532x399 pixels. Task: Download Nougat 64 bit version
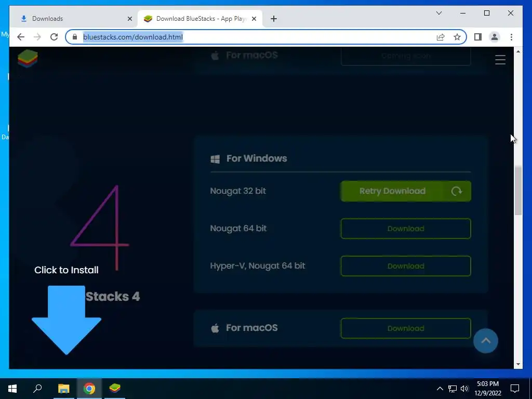[406, 229]
